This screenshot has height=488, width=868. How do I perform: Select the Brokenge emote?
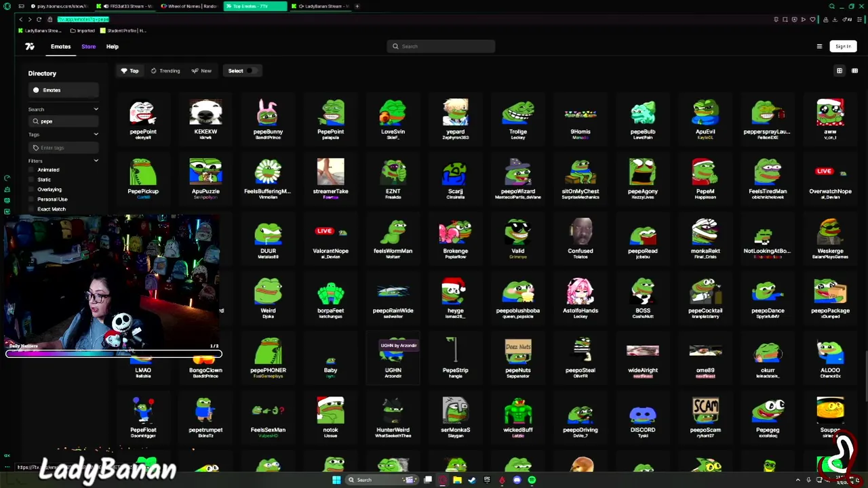pyautogui.click(x=456, y=239)
